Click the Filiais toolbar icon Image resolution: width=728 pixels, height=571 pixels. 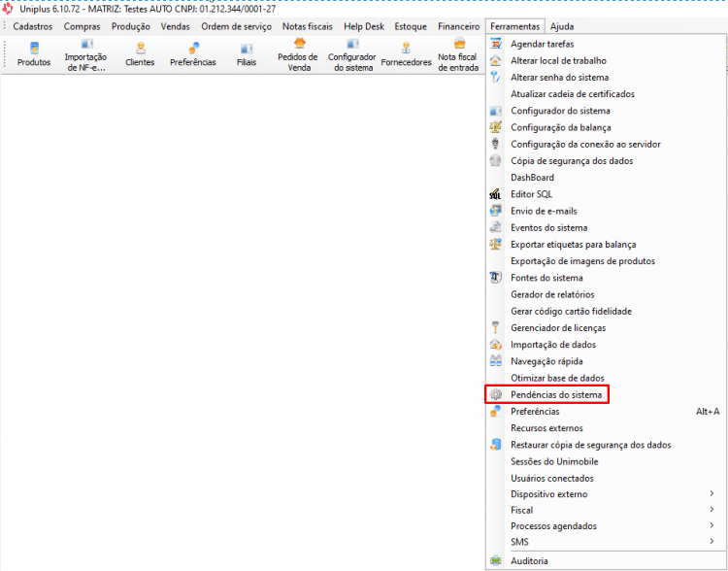(247, 54)
